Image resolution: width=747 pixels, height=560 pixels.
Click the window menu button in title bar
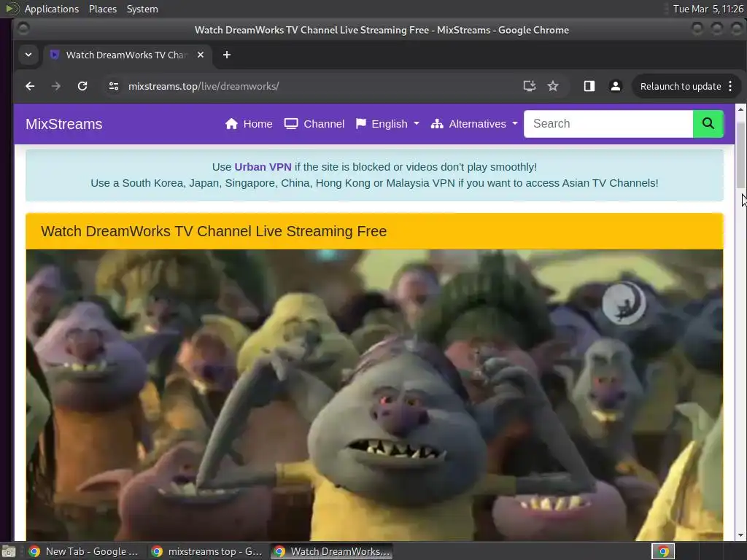click(x=23, y=29)
